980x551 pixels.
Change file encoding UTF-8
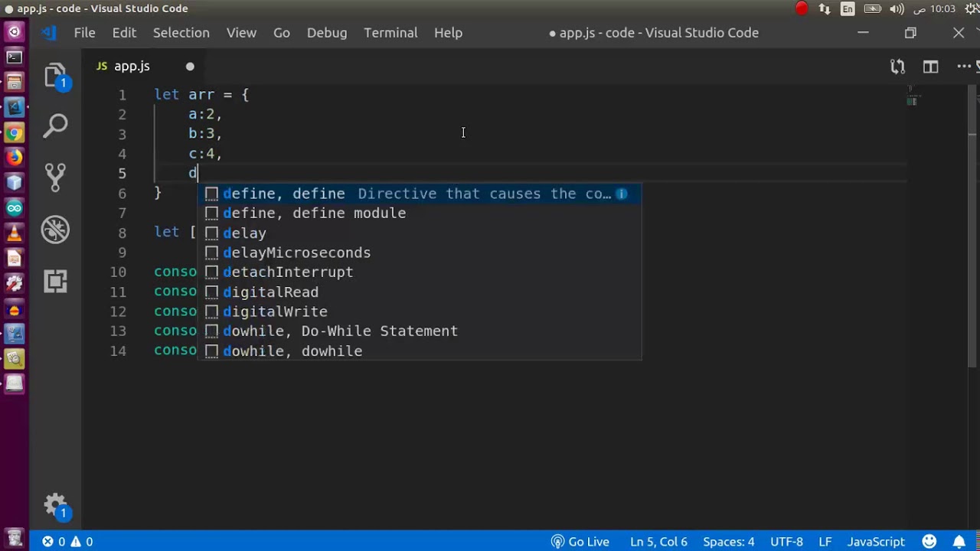[x=786, y=542]
